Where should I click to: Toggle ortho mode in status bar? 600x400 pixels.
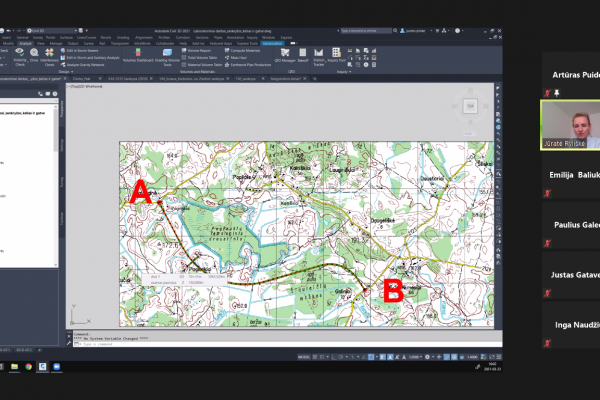pyautogui.click(x=334, y=357)
